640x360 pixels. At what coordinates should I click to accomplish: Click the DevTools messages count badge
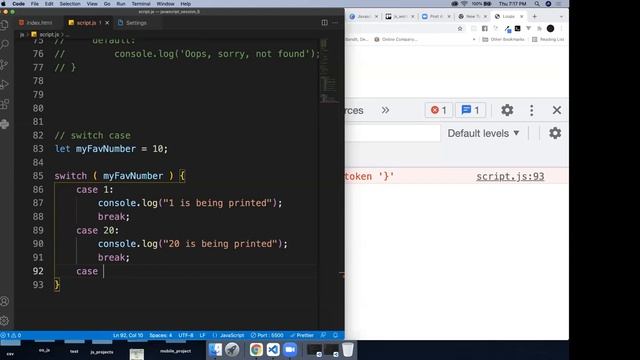470,110
